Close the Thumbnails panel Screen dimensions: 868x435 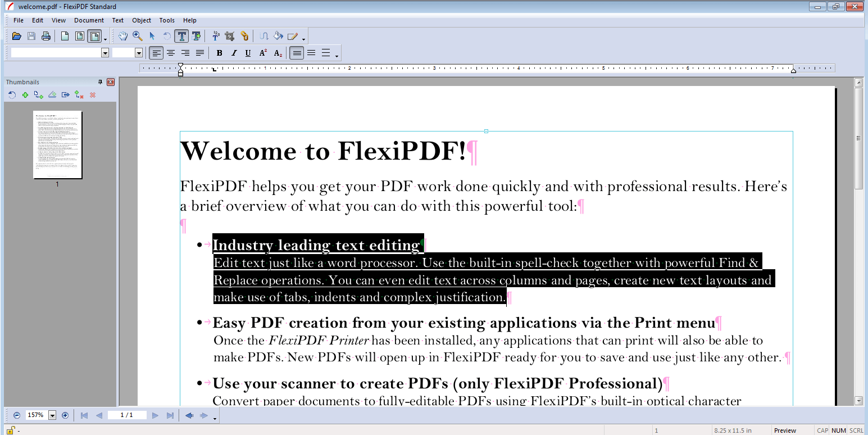tap(111, 82)
